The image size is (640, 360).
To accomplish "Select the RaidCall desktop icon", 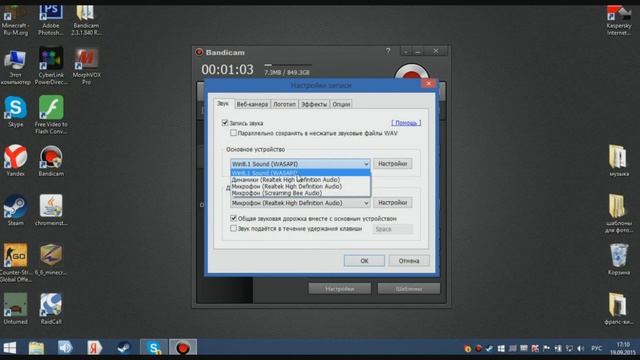I will pos(51,309).
